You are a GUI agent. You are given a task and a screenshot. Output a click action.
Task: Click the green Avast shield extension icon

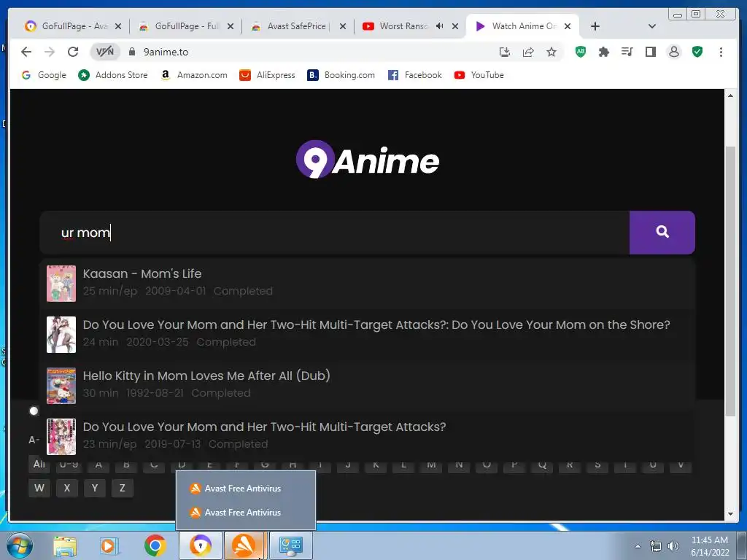pos(697,52)
